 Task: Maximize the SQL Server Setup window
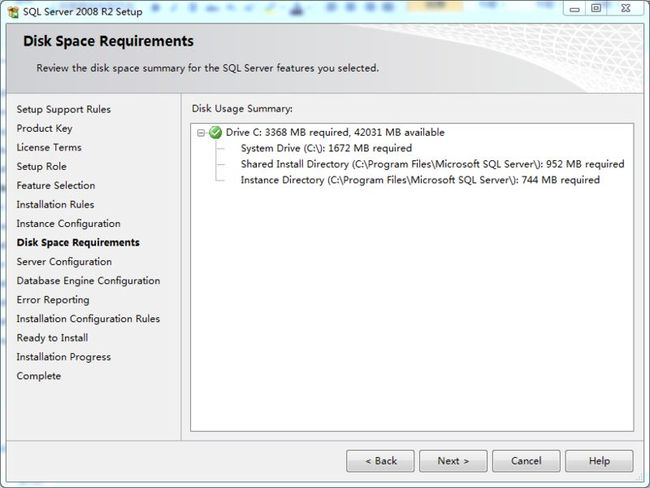click(x=596, y=9)
